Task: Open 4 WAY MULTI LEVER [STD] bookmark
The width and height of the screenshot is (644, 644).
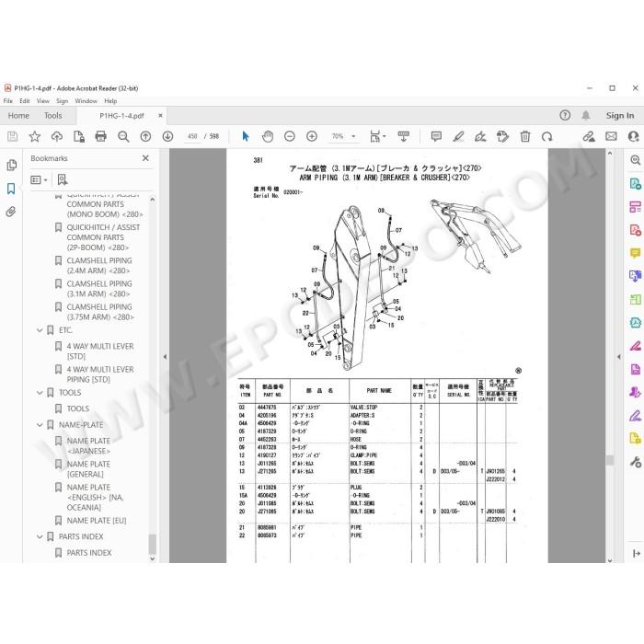Action: pyautogui.click(x=100, y=351)
